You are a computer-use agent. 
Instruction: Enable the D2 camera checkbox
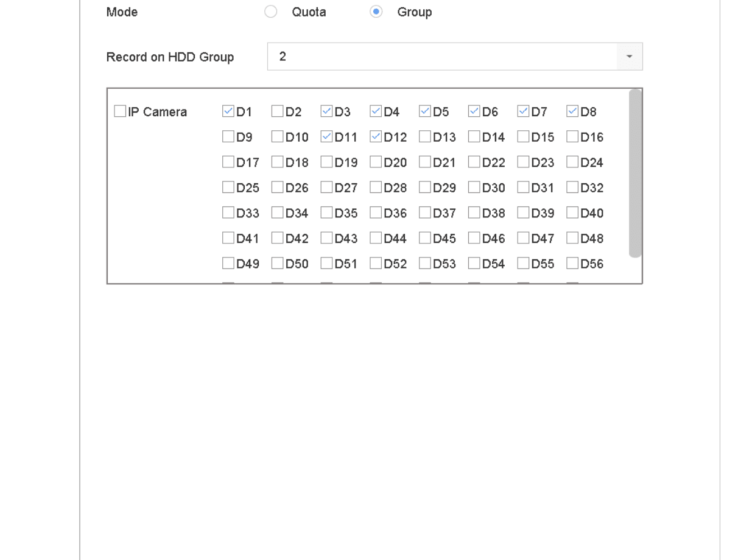tap(277, 111)
